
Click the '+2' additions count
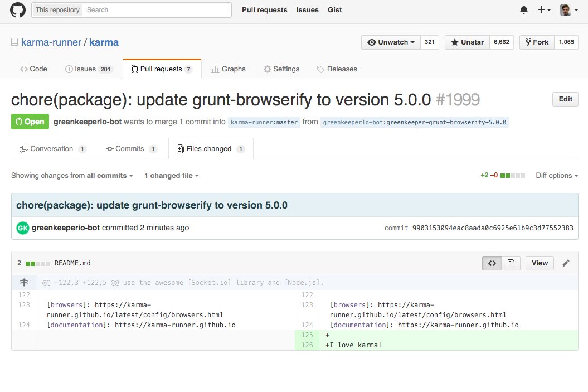(484, 176)
